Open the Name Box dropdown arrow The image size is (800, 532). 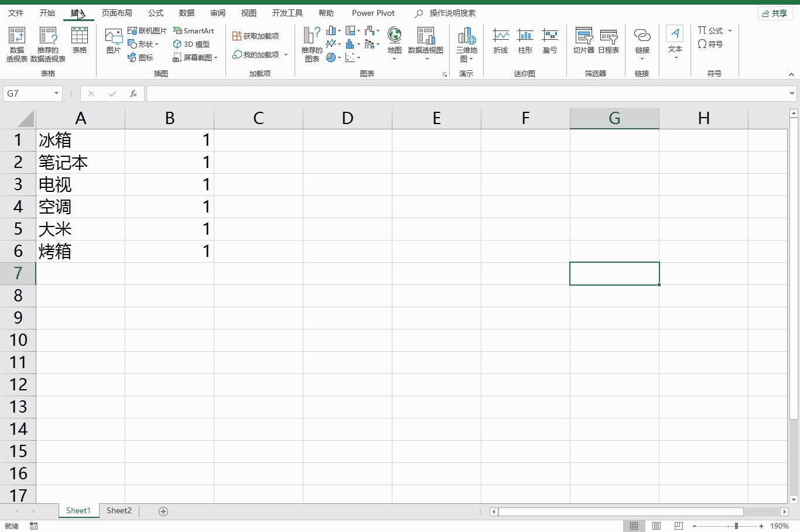coord(56,94)
